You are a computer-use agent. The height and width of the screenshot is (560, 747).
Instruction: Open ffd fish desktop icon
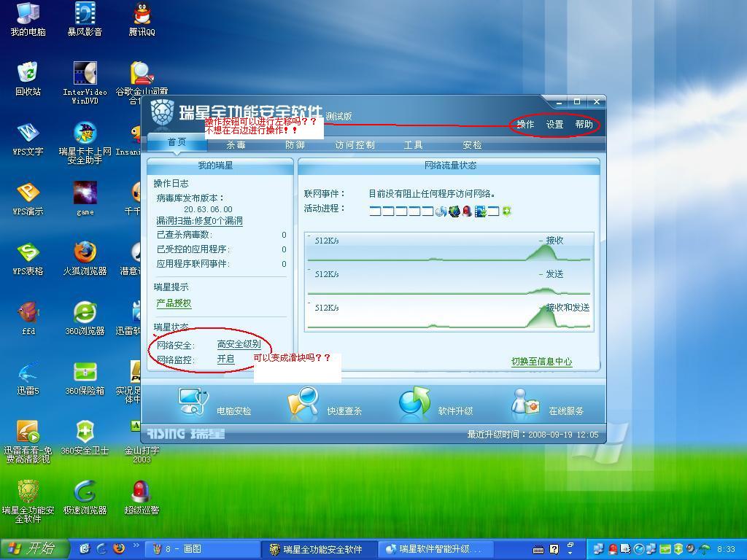point(28,318)
